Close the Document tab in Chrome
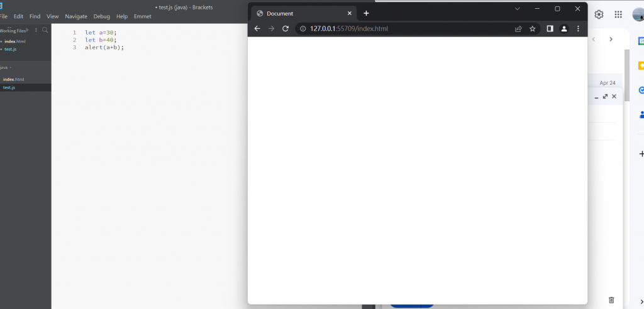 click(350, 13)
